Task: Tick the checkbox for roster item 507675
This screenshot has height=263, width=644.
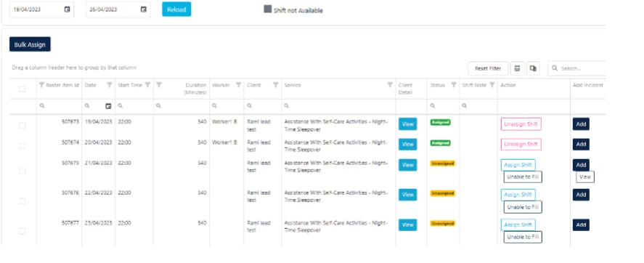Action: click(x=23, y=171)
